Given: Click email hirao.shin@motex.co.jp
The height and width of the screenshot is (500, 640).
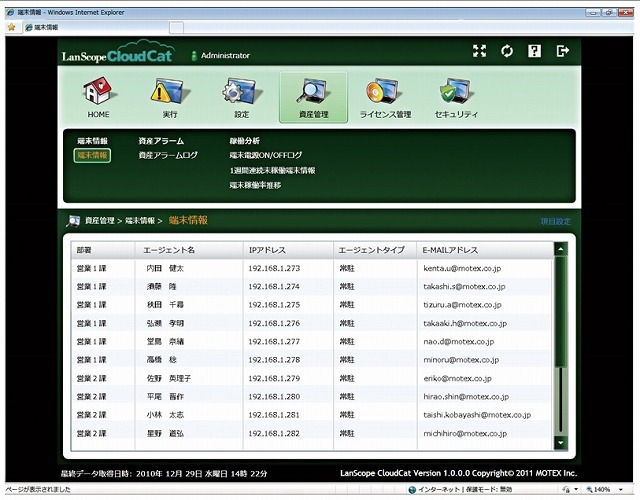Looking at the screenshot, I should pyautogui.click(x=466, y=397).
